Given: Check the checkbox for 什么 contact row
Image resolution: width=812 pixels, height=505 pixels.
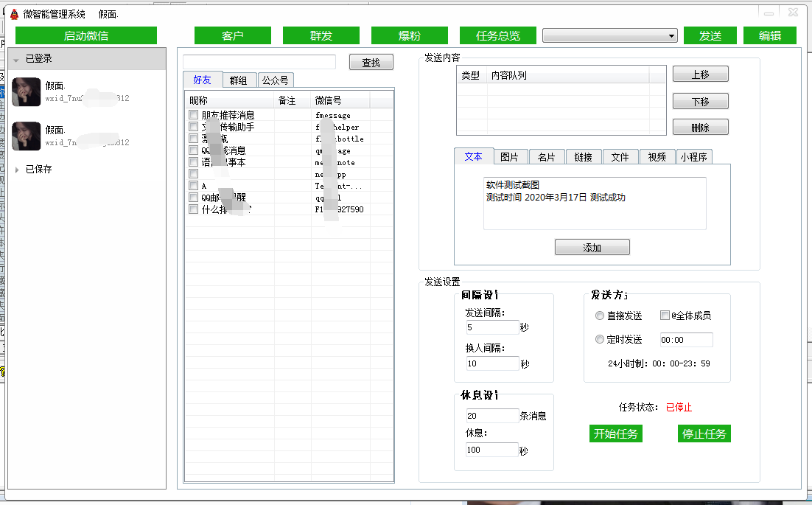Looking at the screenshot, I should tap(193, 209).
